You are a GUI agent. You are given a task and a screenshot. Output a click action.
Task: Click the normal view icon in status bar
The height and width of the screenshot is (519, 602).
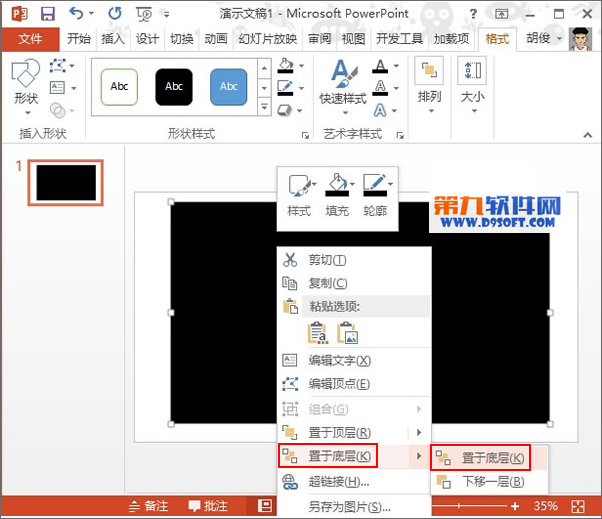coord(265,506)
